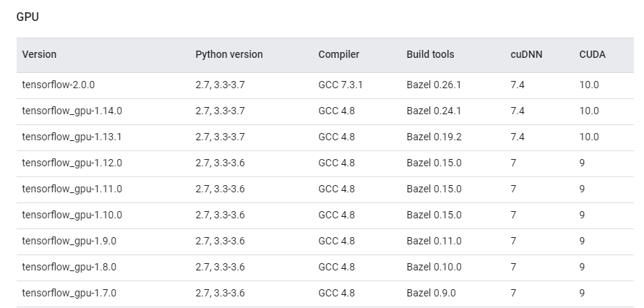This screenshot has width=644, height=308.
Task: Click the tensorflow_gpu-1.10.0 cell
Action: click(x=72, y=215)
